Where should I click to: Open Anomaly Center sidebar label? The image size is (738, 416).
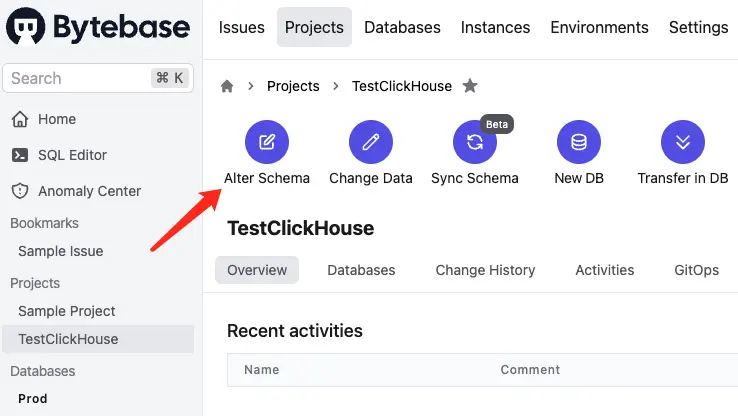(89, 191)
